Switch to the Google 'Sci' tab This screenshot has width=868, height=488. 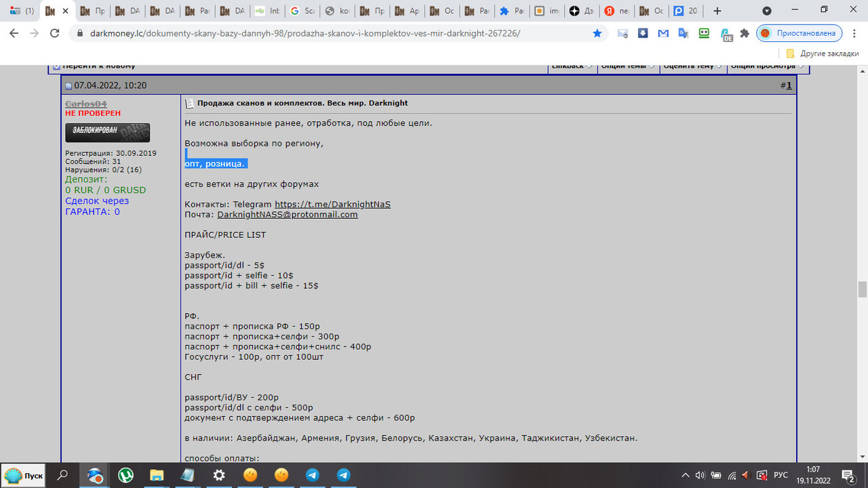(x=302, y=11)
